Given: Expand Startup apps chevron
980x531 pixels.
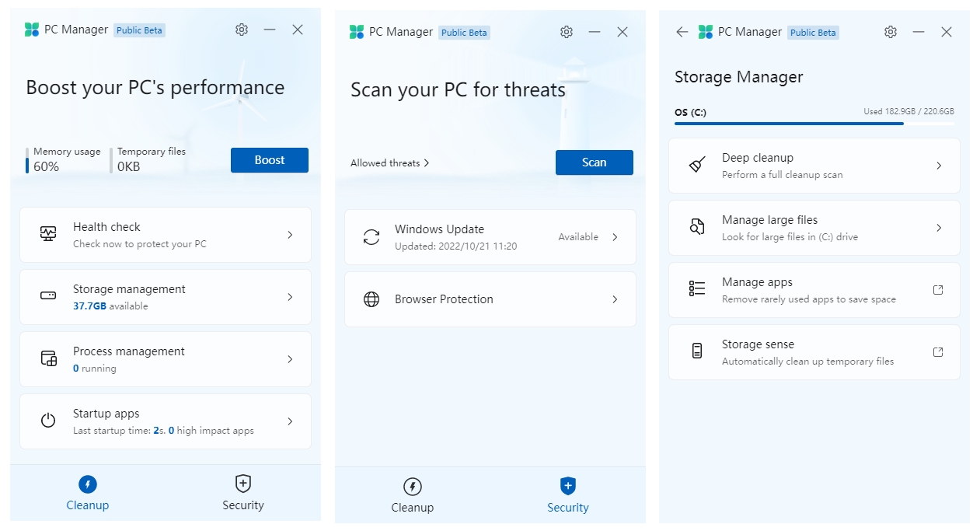Looking at the screenshot, I should pos(290,421).
